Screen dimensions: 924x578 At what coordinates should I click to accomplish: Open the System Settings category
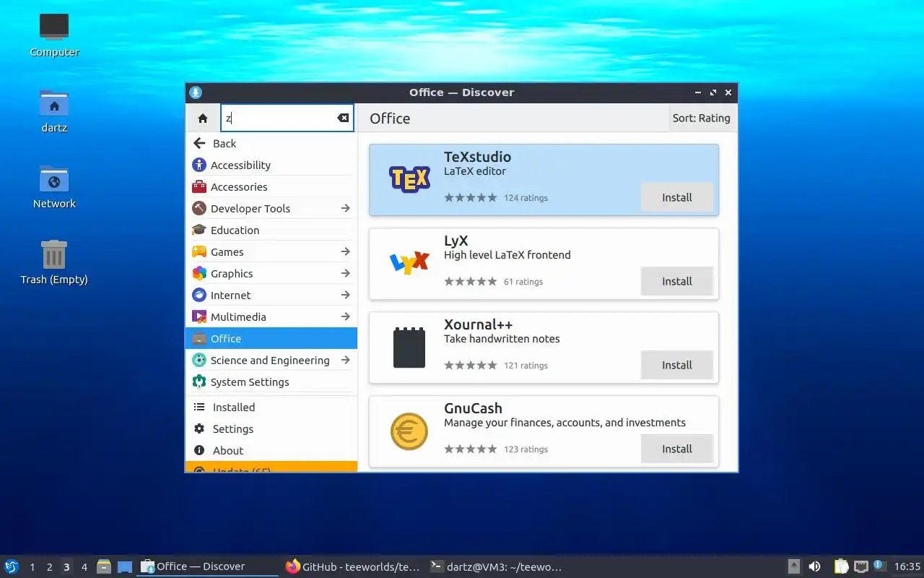[271, 381]
